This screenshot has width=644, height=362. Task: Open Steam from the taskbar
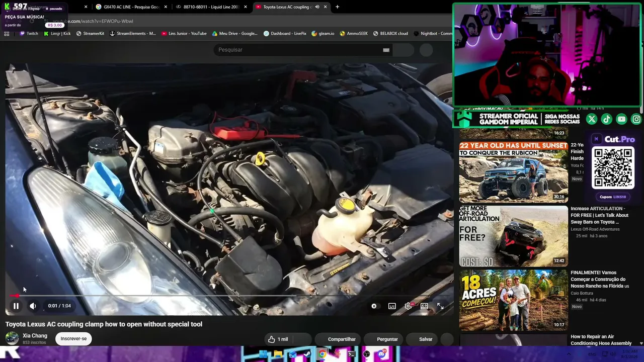coord(307,354)
